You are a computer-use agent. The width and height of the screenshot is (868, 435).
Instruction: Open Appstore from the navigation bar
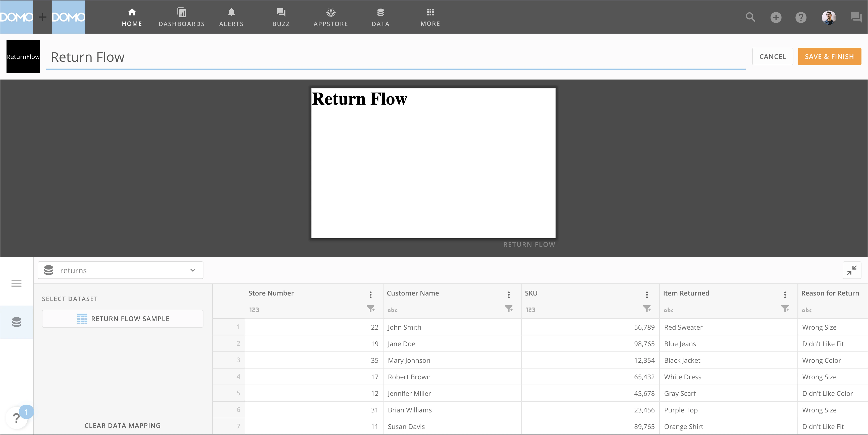[x=331, y=17]
